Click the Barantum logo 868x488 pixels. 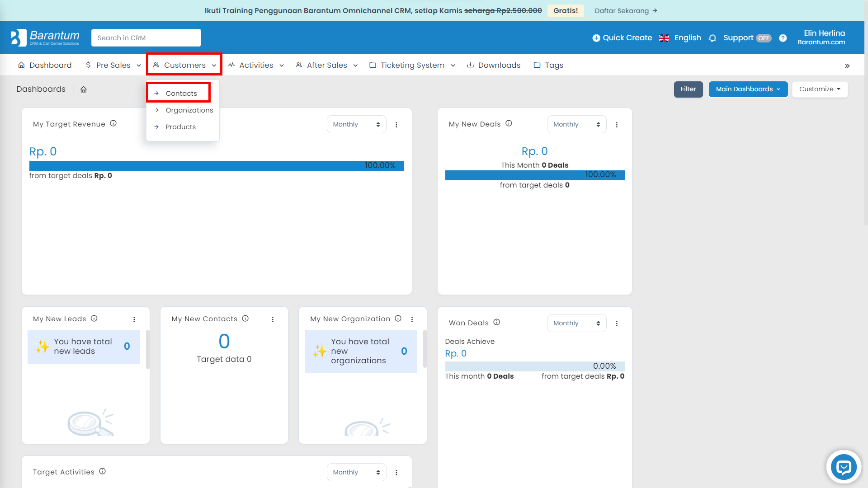pos(45,38)
